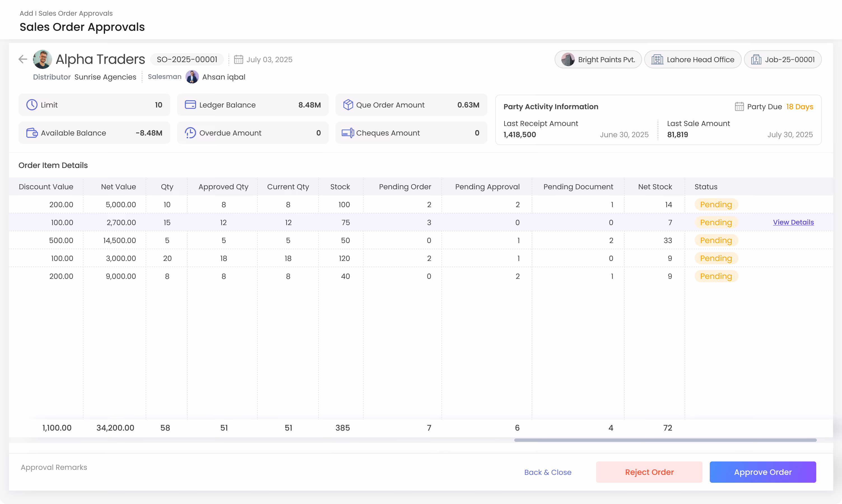Click the Status column header
Viewport: 842px width, 504px height.
point(706,186)
